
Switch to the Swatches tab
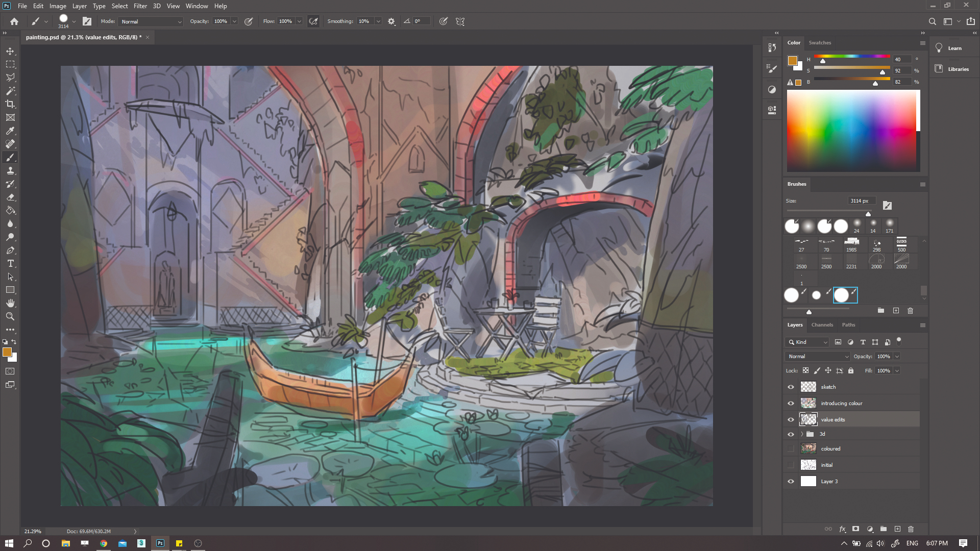(820, 43)
